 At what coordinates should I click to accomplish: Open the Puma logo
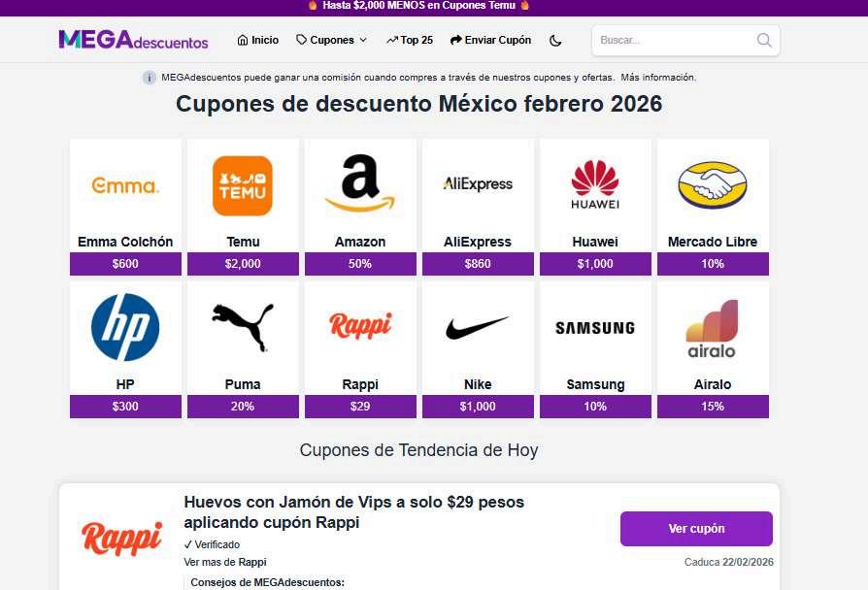[x=243, y=327]
